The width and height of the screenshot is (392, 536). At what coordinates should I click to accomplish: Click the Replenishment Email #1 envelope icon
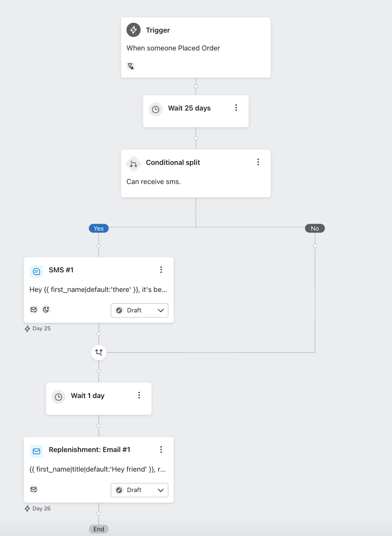point(37,451)
